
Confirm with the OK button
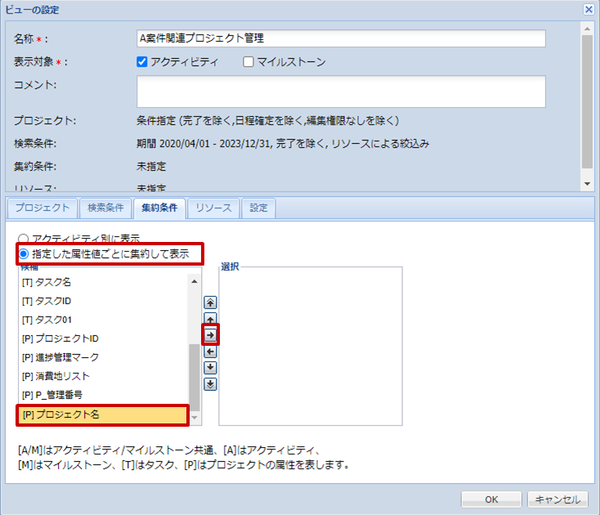tap(491, 499)
